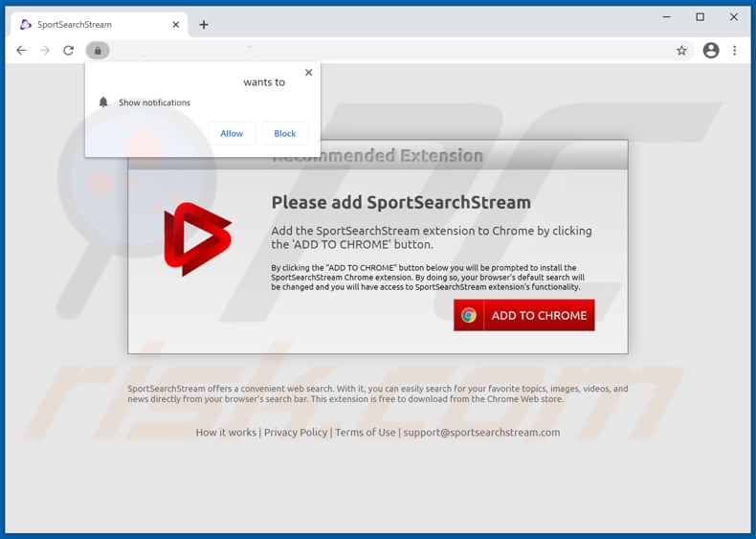
Task: Open the Terms of Use link
Action: tap(365, 433)
